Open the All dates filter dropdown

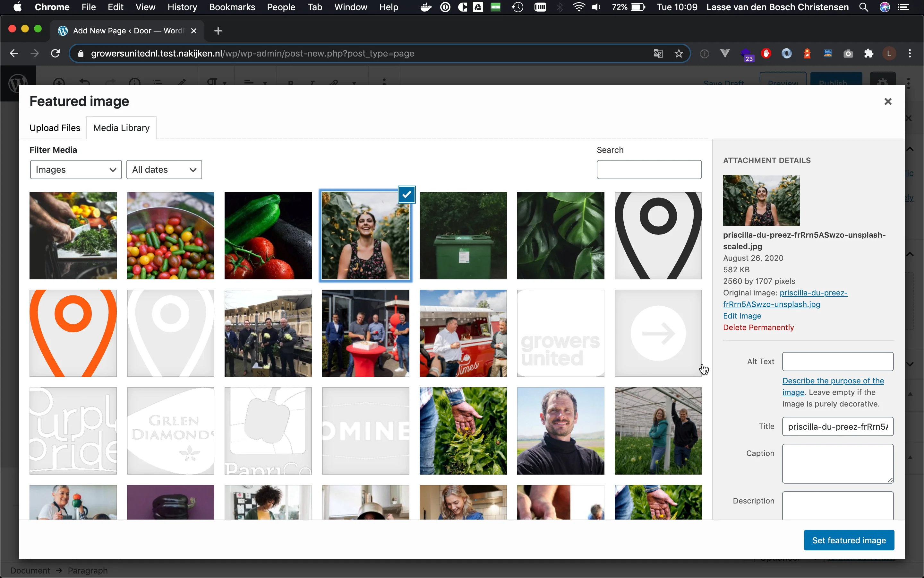coord(164,169)
